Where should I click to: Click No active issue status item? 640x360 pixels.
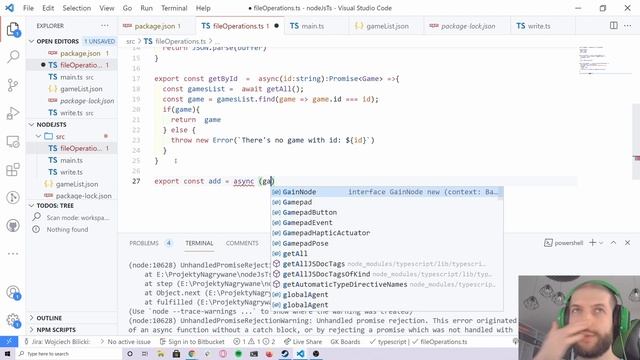pos(125,342)
